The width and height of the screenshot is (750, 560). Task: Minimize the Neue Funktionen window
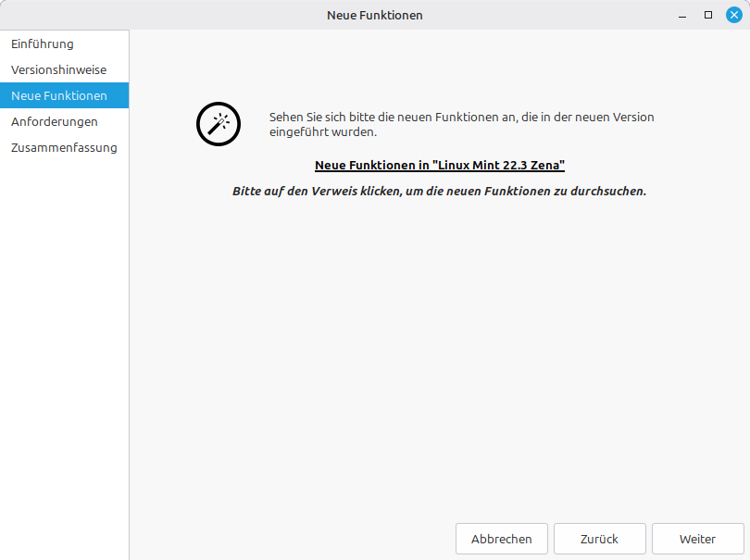[x=682, y=15]
